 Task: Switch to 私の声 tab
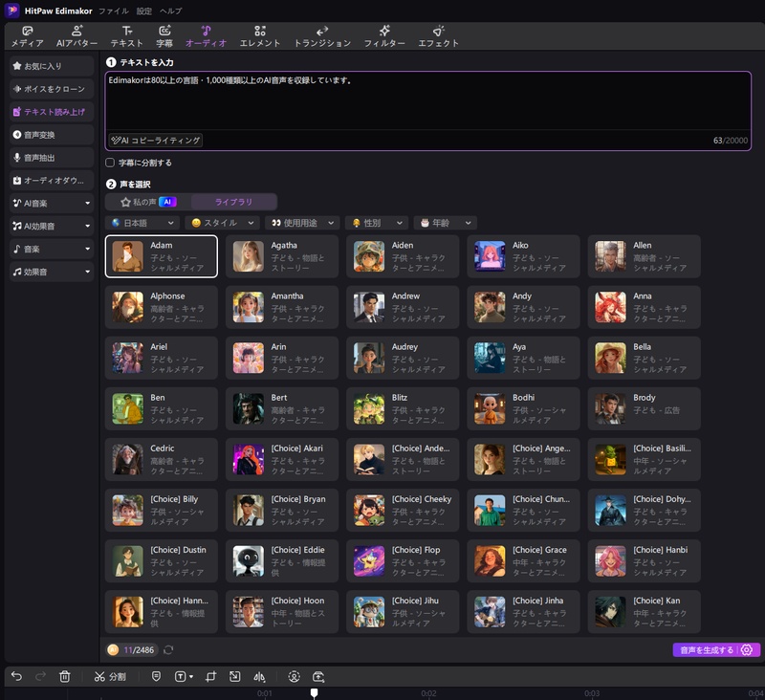(x=148, y=202)
